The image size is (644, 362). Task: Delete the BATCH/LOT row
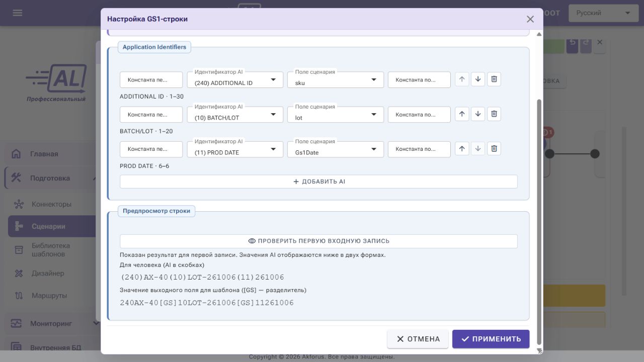click(x=494, y=114)
